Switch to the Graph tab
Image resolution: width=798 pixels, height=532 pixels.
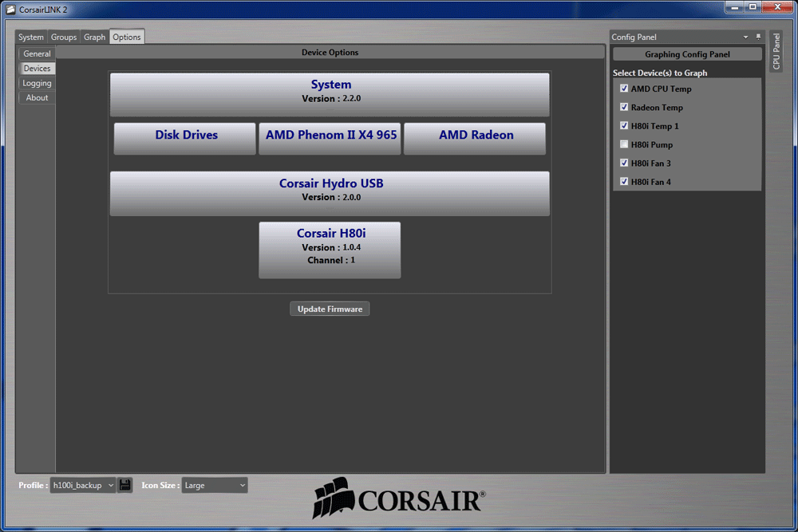coord(94,37)
